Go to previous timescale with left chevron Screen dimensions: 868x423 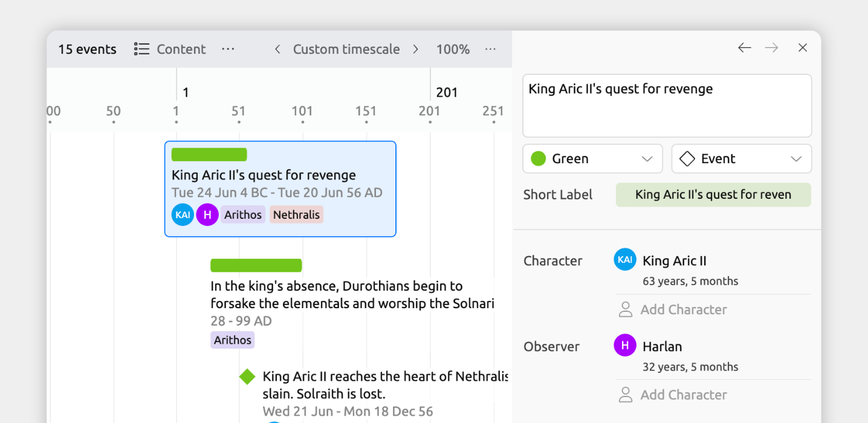(x=277, y=49)
